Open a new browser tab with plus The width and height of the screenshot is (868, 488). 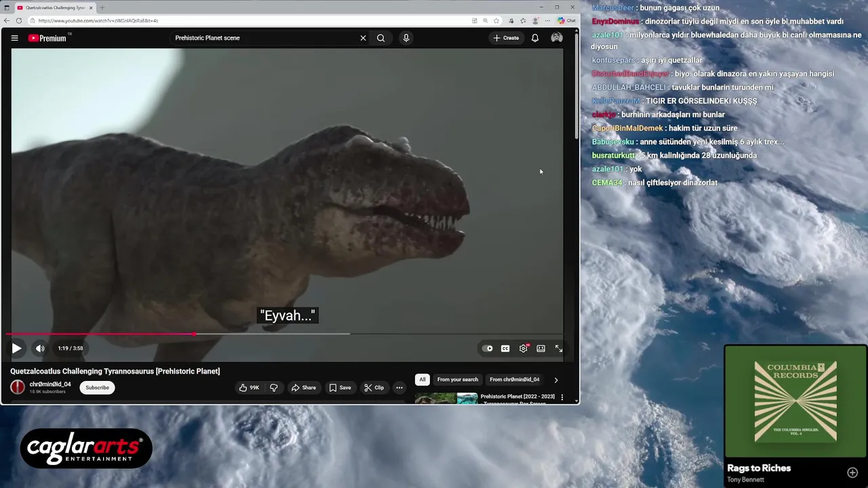102,7
